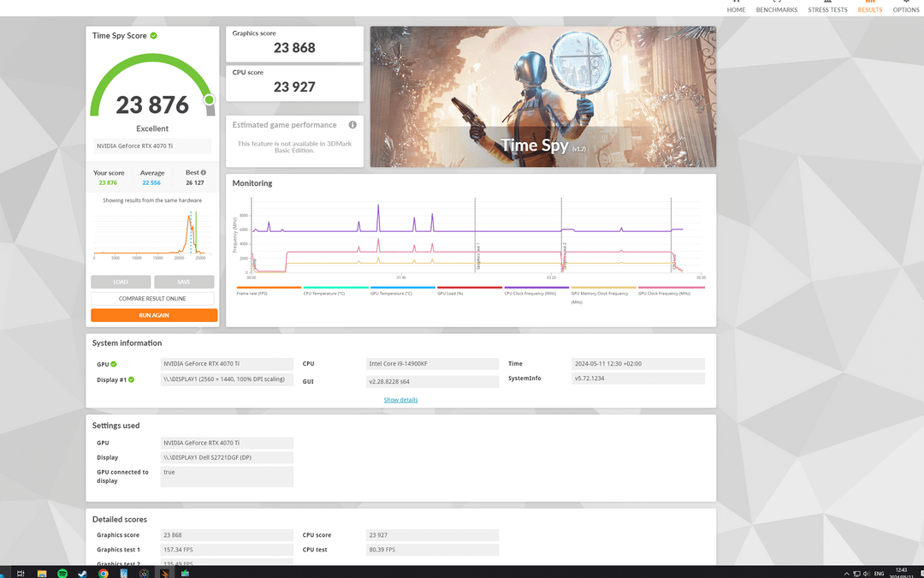Click the CPU score 23 927 card
The image size is (924, 578).
click(x=294, y=82)
